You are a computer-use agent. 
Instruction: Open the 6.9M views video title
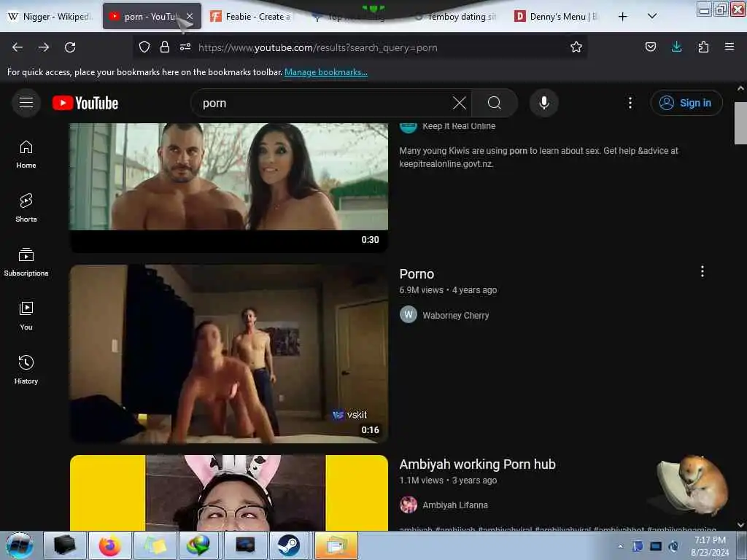click(x=417, y=274)
